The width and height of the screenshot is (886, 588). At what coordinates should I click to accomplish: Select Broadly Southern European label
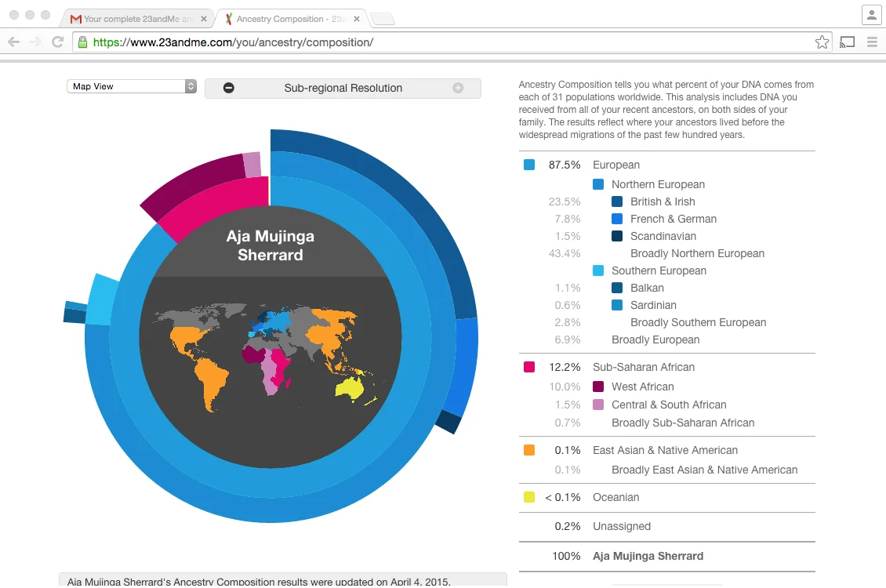(x=698, y=322)
